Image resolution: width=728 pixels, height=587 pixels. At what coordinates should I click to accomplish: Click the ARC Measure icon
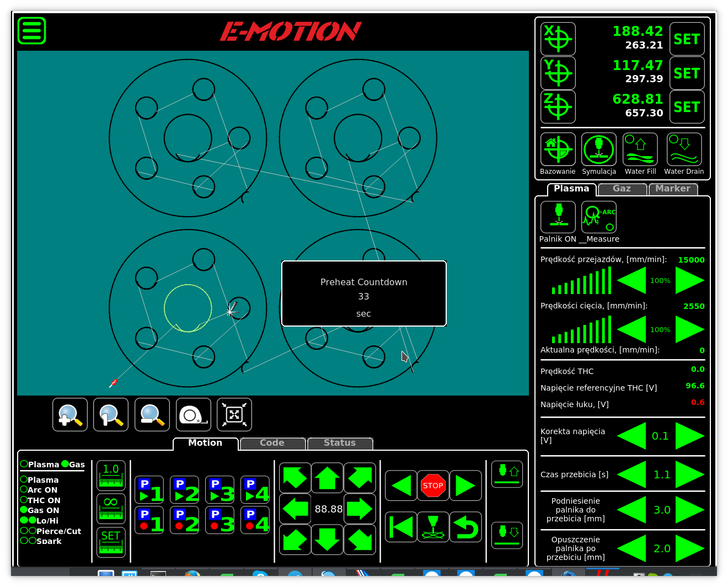pos(598,217)
